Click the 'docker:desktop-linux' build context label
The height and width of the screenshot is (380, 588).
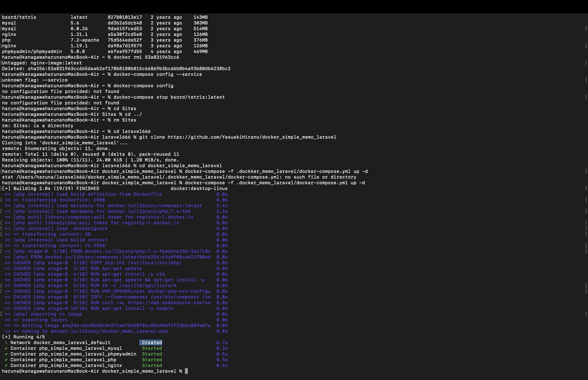point(199,189)
